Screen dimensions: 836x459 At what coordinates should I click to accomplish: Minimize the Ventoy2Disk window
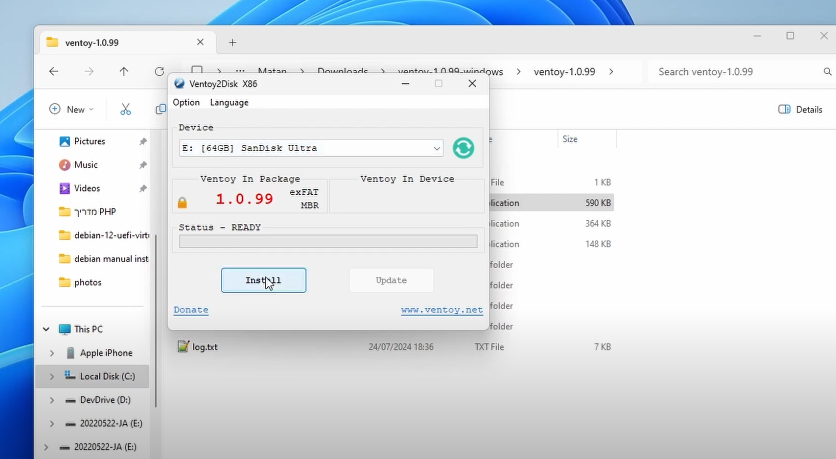click(x=405, y=84)
